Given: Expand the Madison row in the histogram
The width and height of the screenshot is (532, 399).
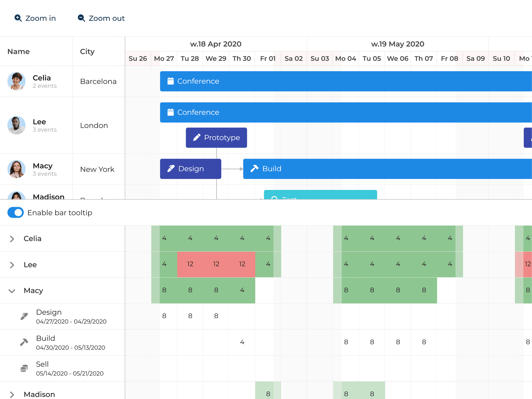Looking at the screenshot, I should (x=11, y=394).
